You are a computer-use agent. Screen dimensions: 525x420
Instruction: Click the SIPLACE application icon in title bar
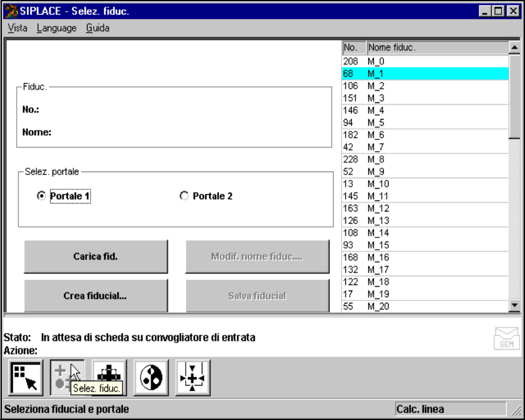click(11, 11)
